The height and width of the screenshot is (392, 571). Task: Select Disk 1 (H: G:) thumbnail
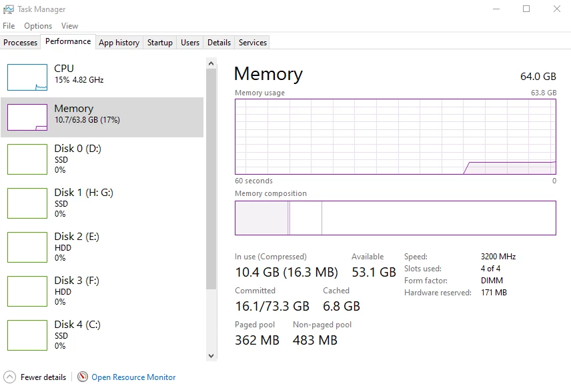coord(27,203)
